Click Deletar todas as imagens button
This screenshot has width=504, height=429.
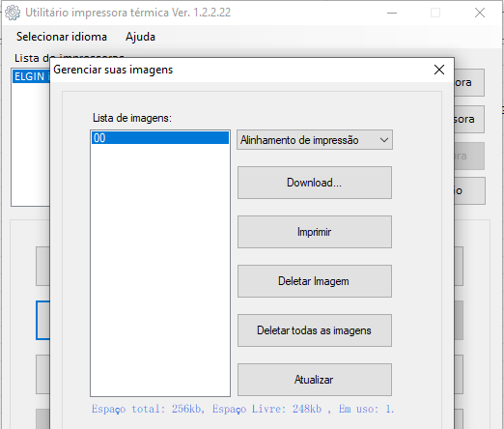point(315,330)
